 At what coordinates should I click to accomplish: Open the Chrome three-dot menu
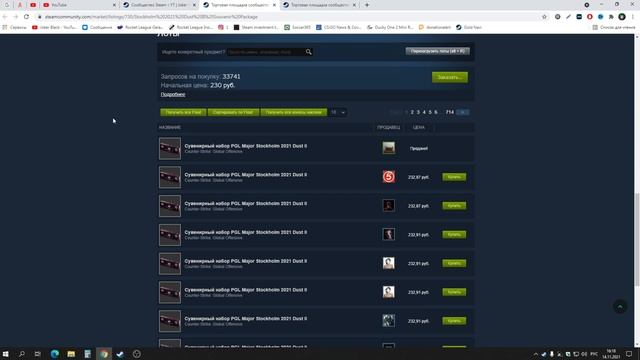pos(633,17)
